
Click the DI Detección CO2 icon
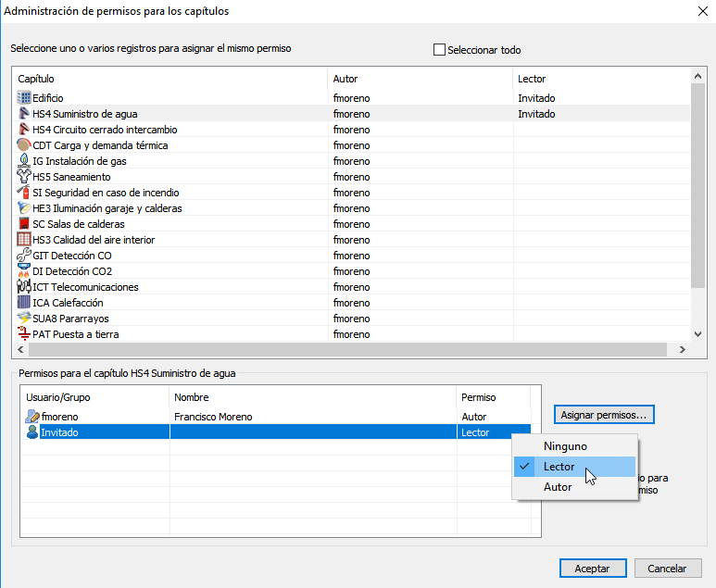[x=24, y=270]
